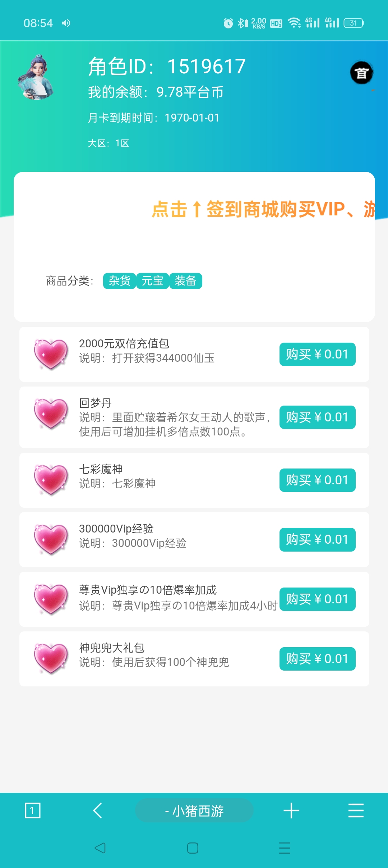Tap heart icon of 回梦丹 item
The height and width of the screenshot is (868, 388).
[51, 414]
